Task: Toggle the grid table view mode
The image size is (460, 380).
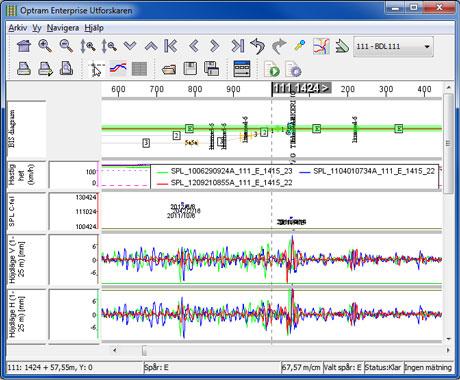Action: [x=139, y=69]
